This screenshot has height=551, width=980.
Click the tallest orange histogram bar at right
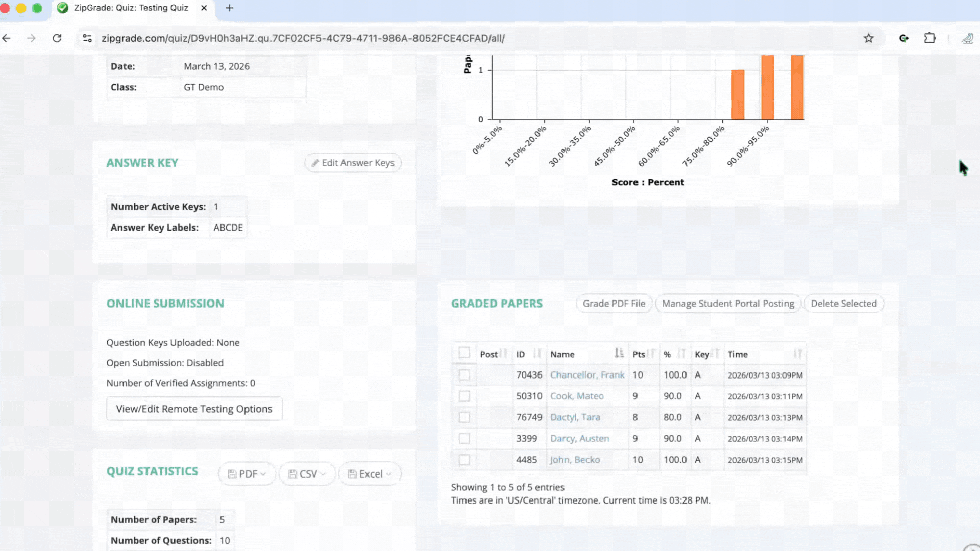pyautogui.click(x=797, y=87)
